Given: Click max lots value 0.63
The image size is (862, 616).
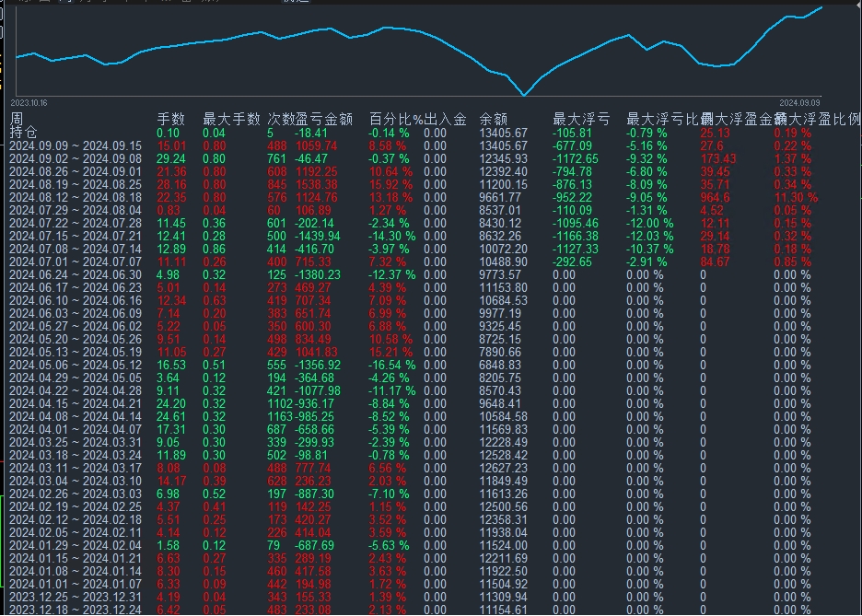Looking at the screenshot, I should click(x=214, y=300).
